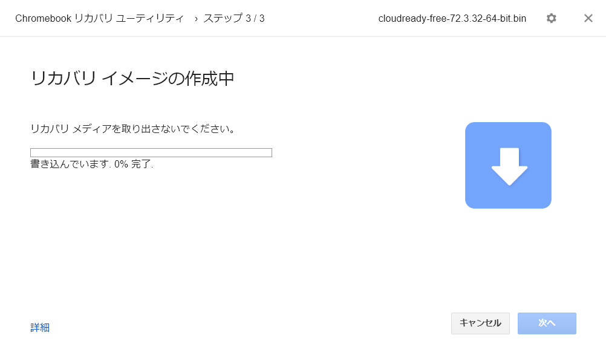The height and width of the screenshot is (364, 606).
Task: Select the ステップ 3 / 3 indicator
Action: 234,19
